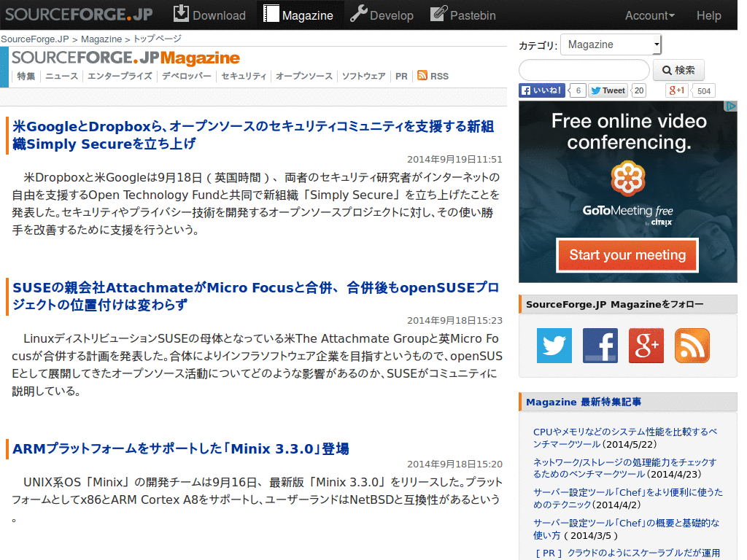The height and width of the screenshot is (560, 747).
Task: Click the SourceForge.JP logo in header
Action: click(79, 15)
